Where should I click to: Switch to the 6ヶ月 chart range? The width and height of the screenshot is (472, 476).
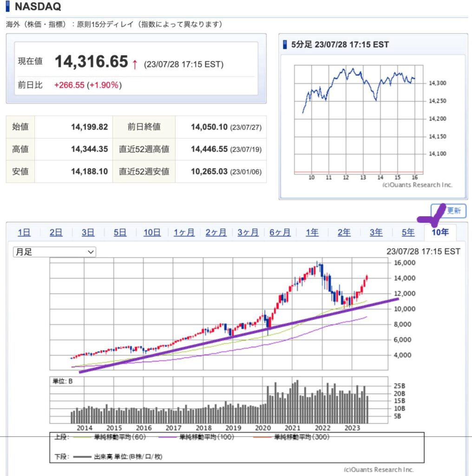[280, 232]
